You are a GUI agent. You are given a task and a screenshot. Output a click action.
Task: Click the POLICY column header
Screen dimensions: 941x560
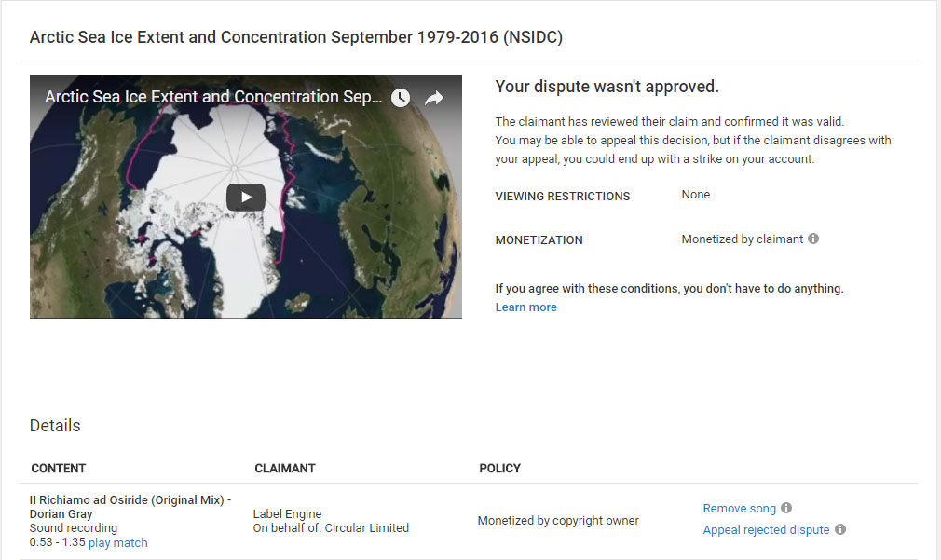pos(499,469)
